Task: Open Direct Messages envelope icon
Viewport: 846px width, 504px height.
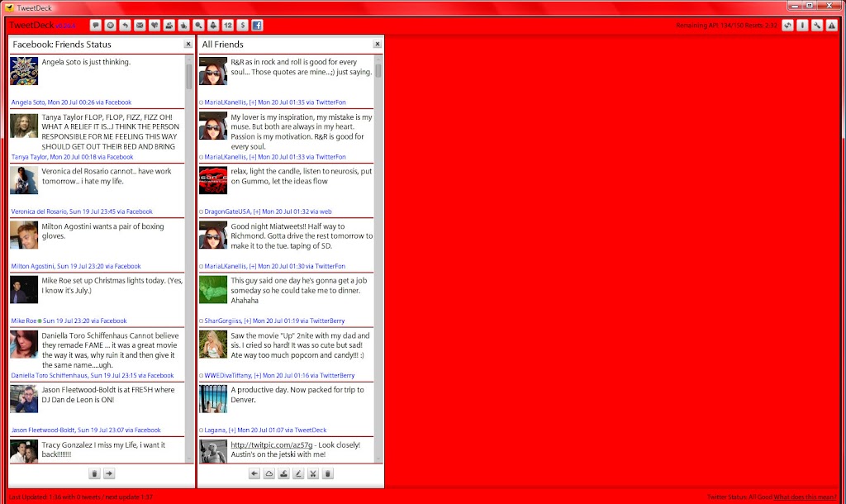Action: [x=140, y=26]
